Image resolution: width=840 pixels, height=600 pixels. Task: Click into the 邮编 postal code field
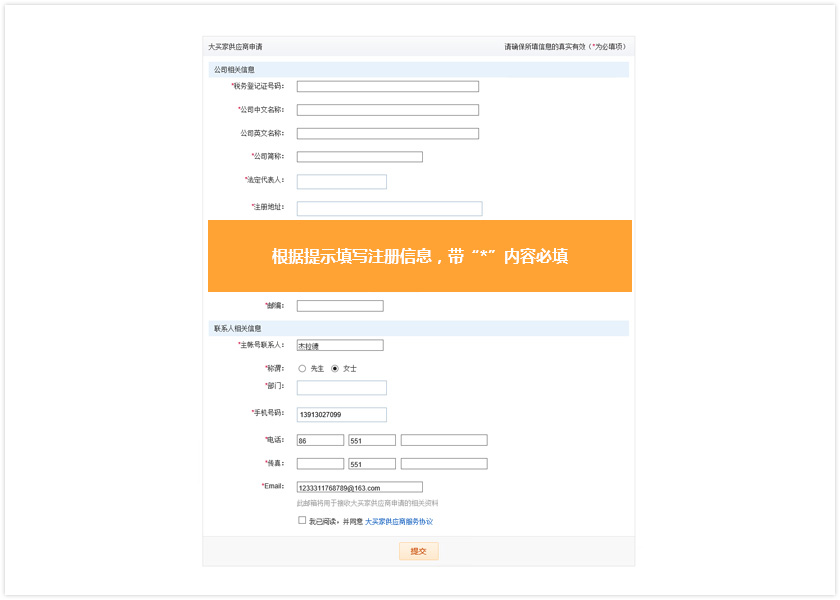tap(339, 306)
